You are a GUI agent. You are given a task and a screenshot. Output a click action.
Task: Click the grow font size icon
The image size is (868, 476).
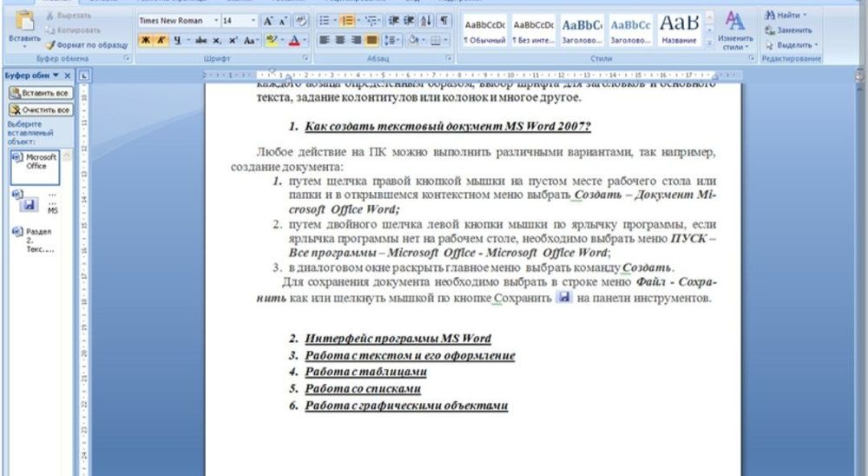pyautogui.click(x=268, y=21)
